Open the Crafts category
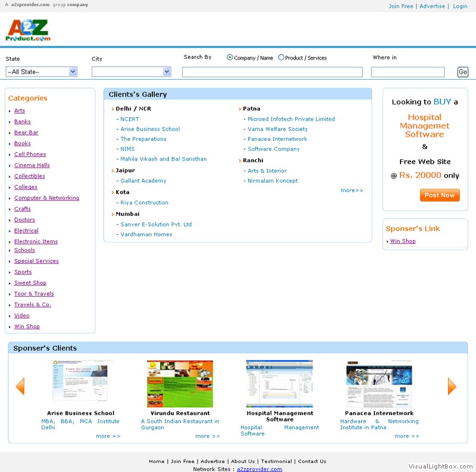 coord(23,209)
